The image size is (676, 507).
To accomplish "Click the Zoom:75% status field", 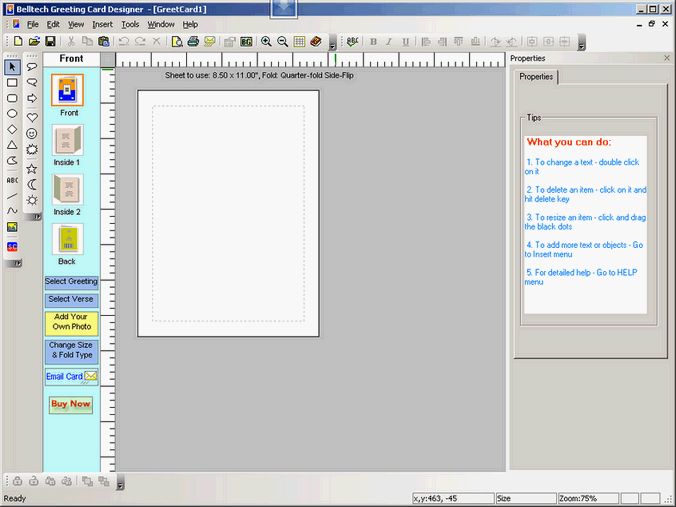I will [588, 498].
